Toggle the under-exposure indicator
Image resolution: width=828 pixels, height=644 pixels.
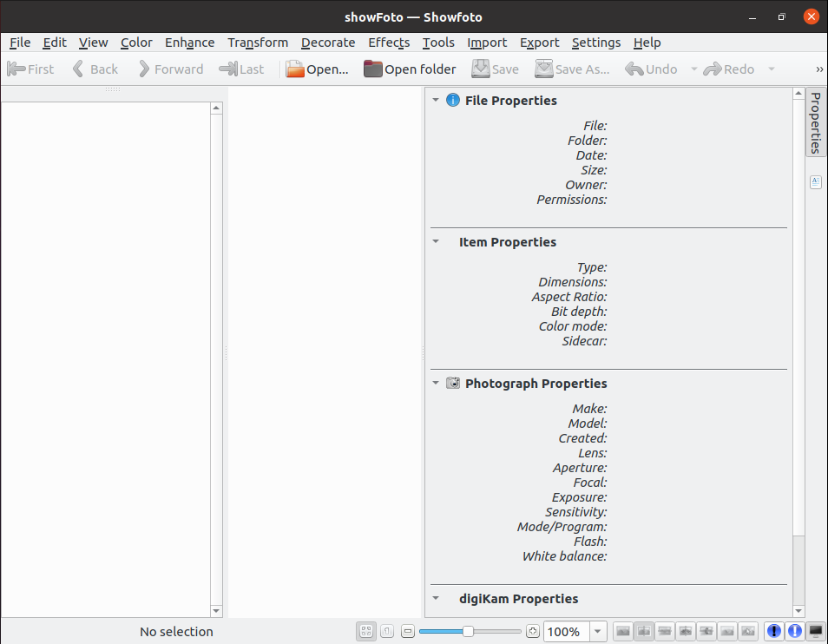(x=772, y=631)
